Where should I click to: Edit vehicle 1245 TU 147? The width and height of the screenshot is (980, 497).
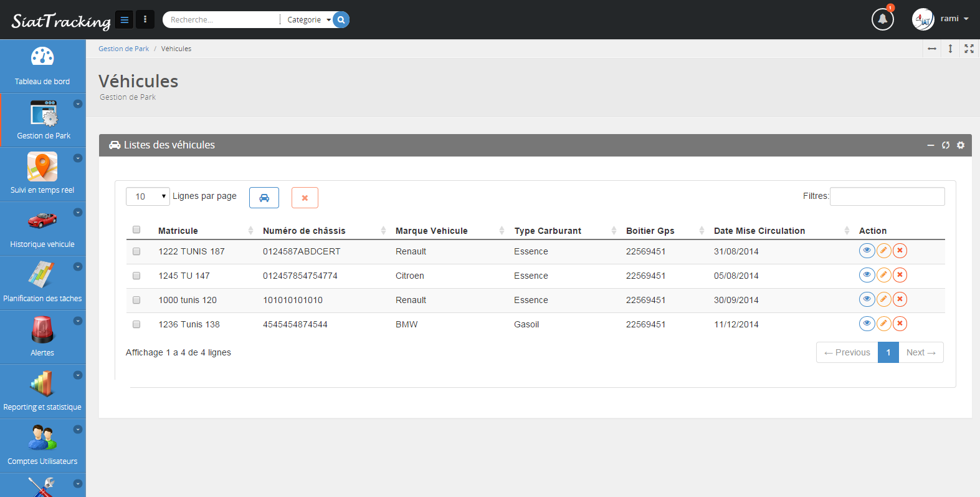883,275
